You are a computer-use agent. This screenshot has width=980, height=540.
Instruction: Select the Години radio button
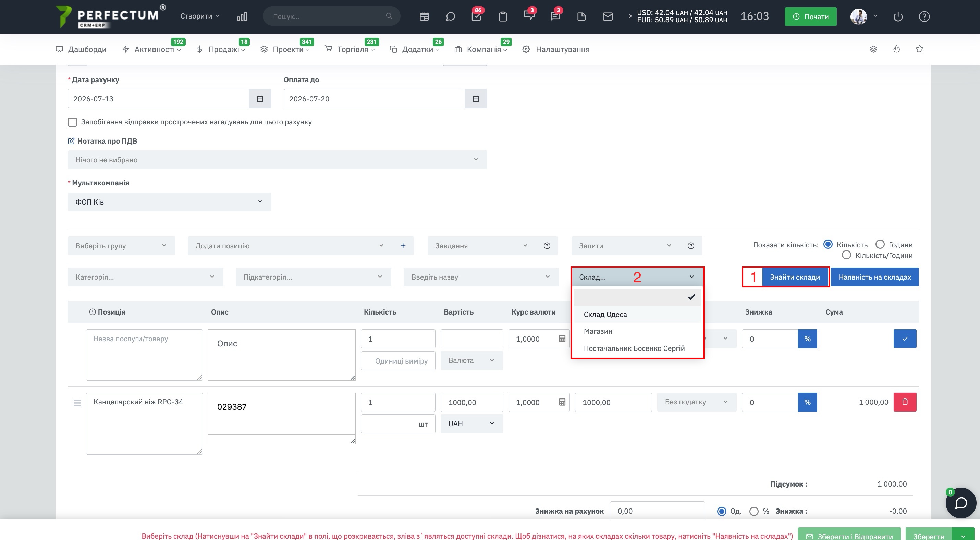click(880, 244)
